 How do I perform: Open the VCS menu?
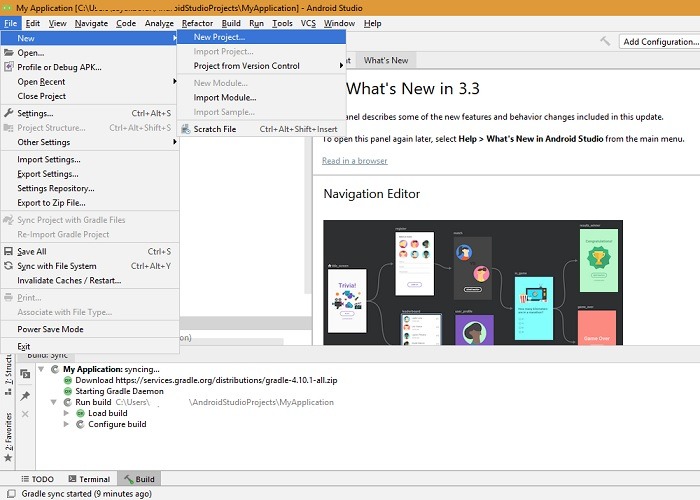[308, 23]
